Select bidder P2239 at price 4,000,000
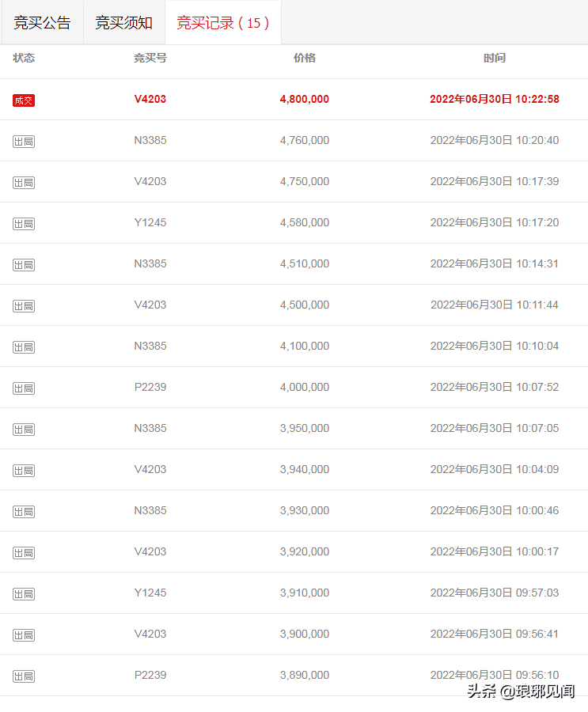 (150, 387)
